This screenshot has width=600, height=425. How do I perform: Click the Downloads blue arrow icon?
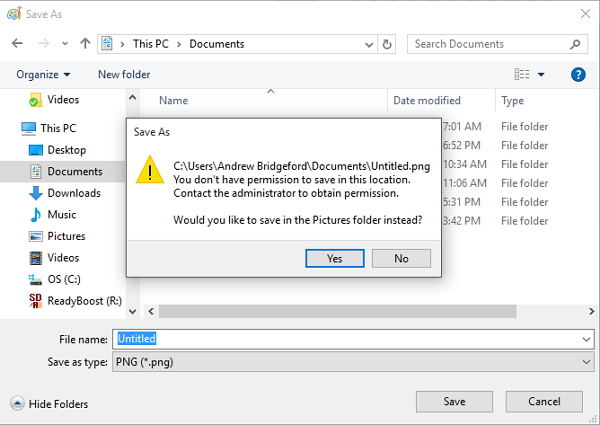pos(36,193)
